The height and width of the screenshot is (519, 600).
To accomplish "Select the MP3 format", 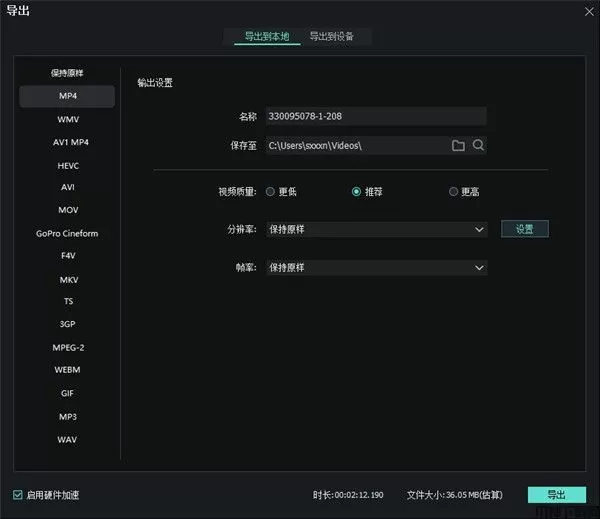I will click(68, 416).
